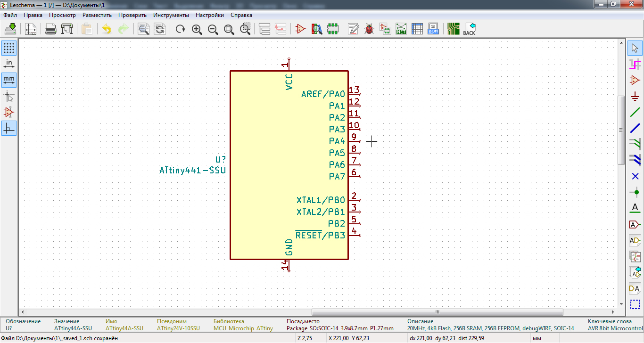Click the vertical scrollbar thumb
The width and height of the screenshot is (644, 343).
tap(621, 130)
